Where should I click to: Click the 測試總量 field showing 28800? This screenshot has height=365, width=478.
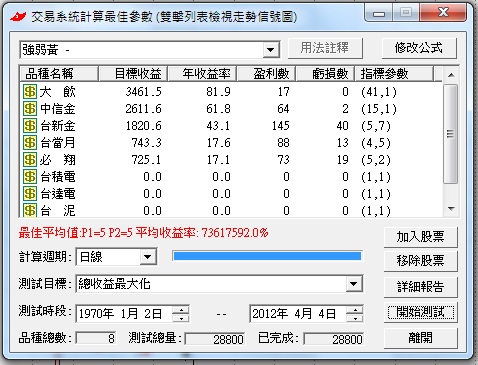pyautogui.click(x=215, y=339)
